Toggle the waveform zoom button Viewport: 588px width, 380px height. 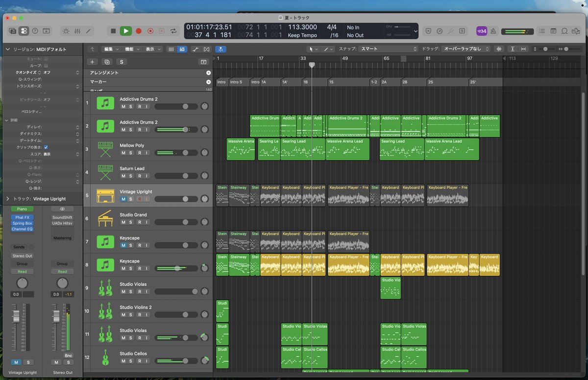tap(499, 49)
